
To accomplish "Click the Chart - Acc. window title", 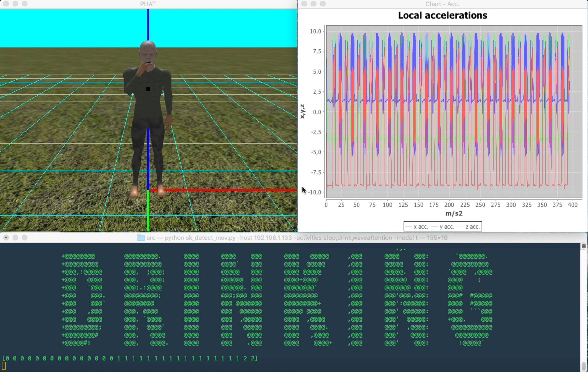I will (442, 4).
